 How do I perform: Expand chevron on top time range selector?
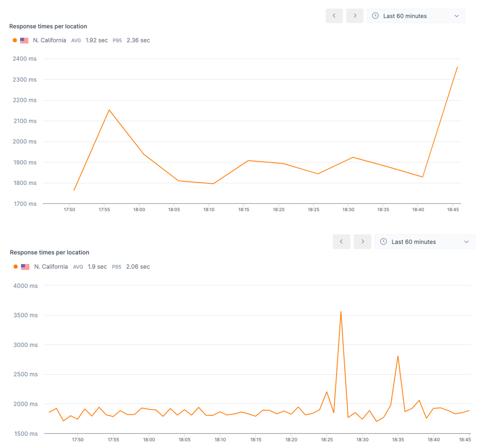coord(457,16)
